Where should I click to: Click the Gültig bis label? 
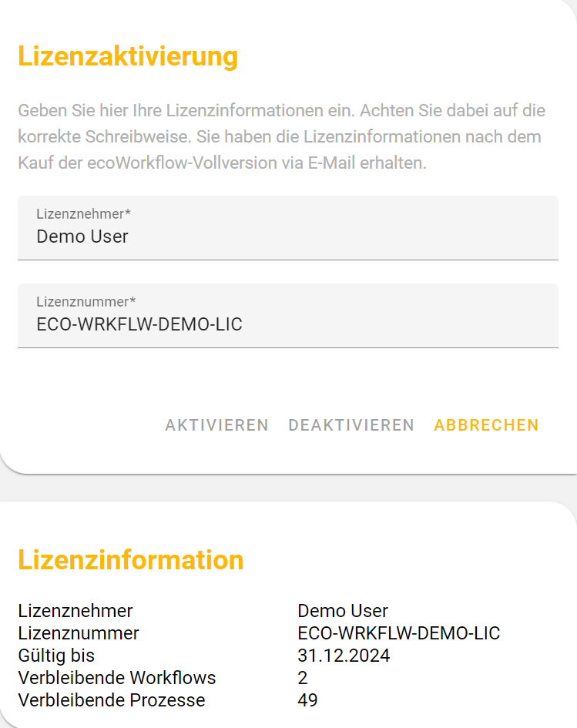click(x=56, y=656)
